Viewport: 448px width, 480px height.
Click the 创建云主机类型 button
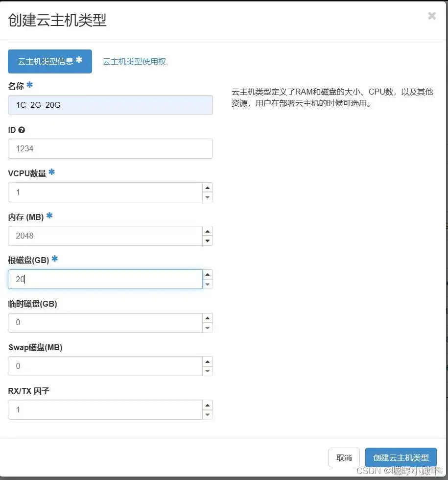[401, 457]
